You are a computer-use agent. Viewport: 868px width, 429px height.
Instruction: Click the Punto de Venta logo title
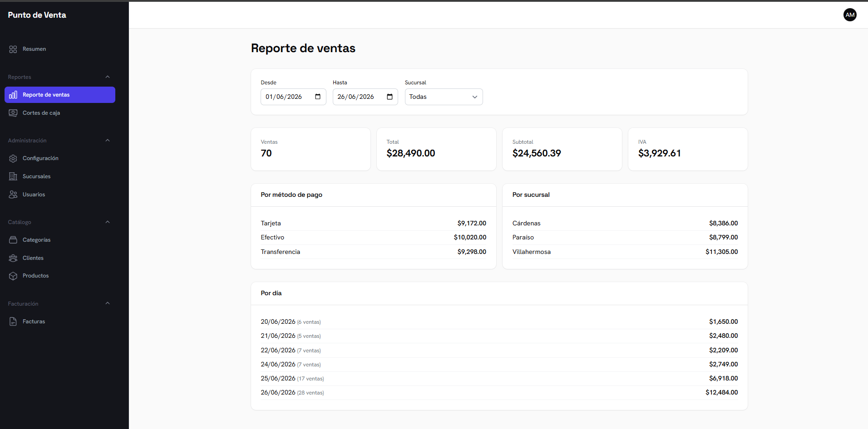point(37,15)
